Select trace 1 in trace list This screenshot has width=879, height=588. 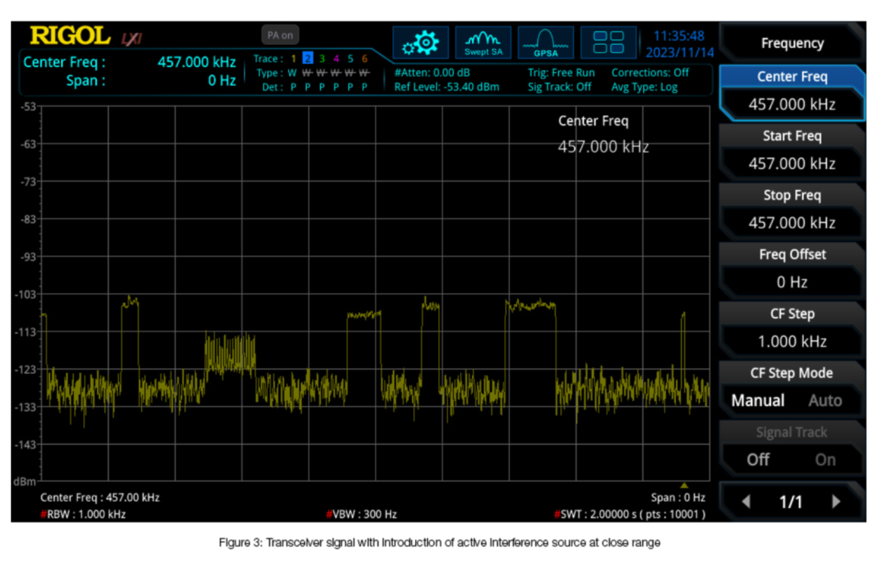tap(293, 58)
